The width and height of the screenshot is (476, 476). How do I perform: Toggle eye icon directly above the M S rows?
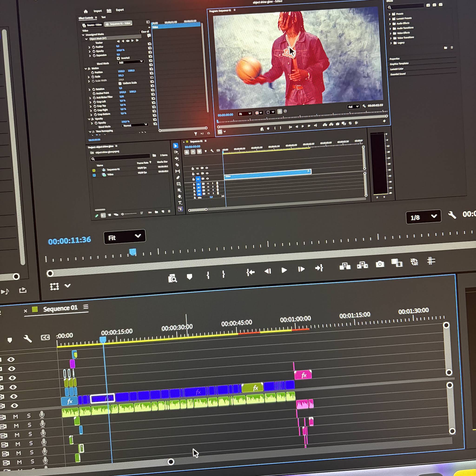[14, 406]
